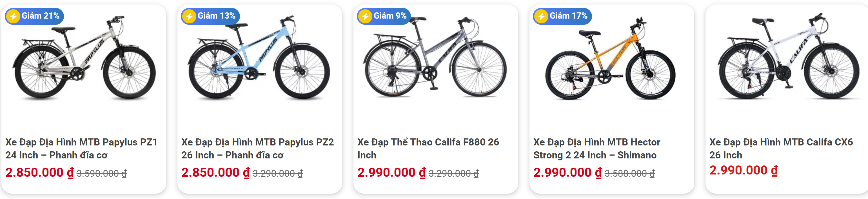The height and width of the screenshot is (199, 868).
Task: Click the lightning icon on Giảm 13% badge
Action: point(189,16)
